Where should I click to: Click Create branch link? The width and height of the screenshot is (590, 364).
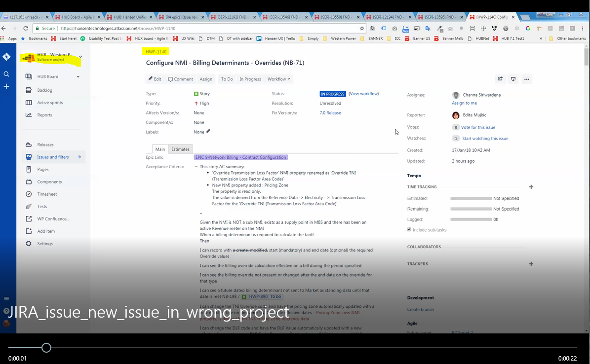click(420, 309)
